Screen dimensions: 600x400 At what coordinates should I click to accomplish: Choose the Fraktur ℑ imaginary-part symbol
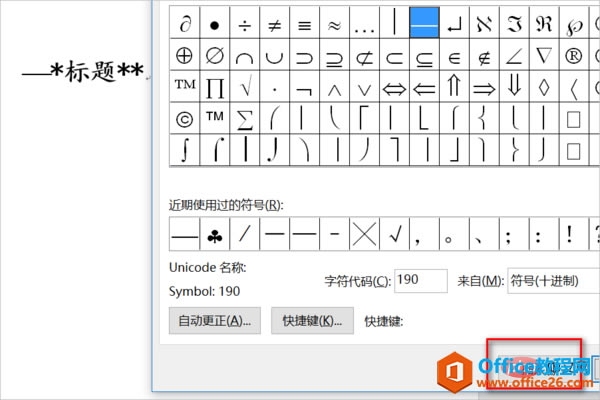pyautogui.click(x=514, y=22)
